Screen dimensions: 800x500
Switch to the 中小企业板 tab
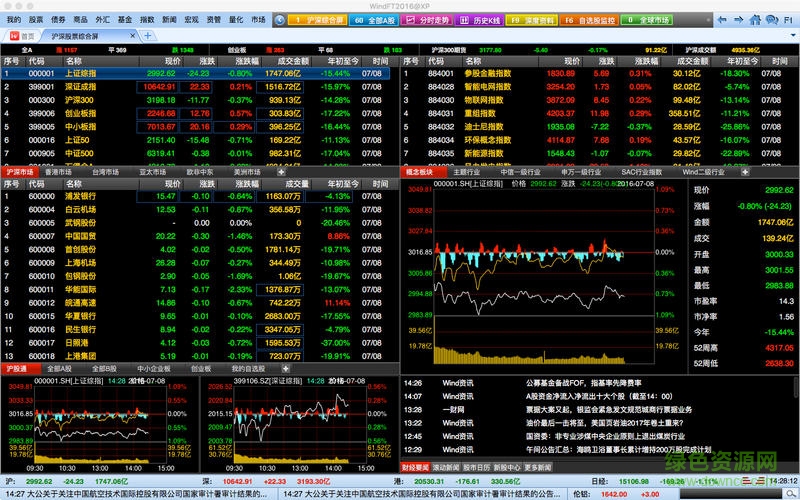[154, 369]
